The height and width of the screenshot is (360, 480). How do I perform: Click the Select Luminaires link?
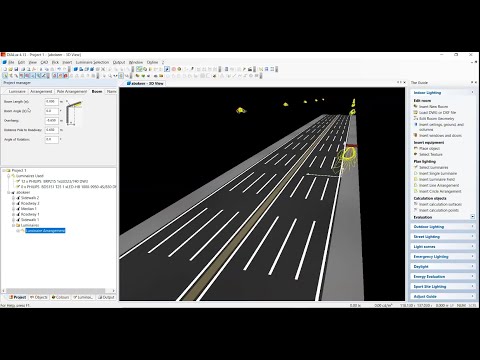coord(434,167)
